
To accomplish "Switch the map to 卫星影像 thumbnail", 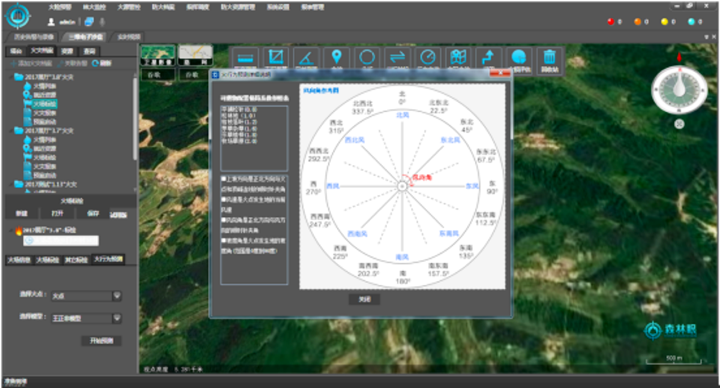I will [158, 55].
